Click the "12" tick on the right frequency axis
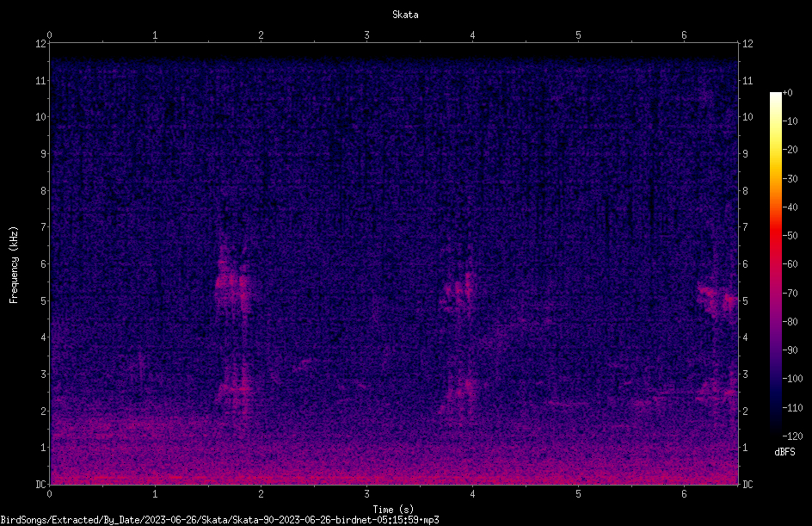 [747, 44]
